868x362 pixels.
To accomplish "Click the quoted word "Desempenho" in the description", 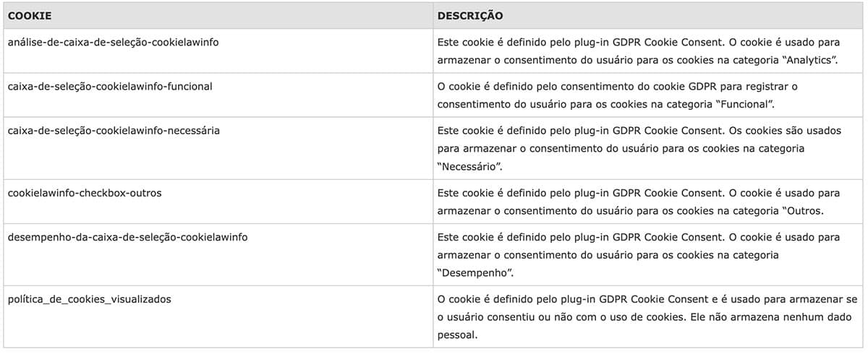I will [475, 274].
